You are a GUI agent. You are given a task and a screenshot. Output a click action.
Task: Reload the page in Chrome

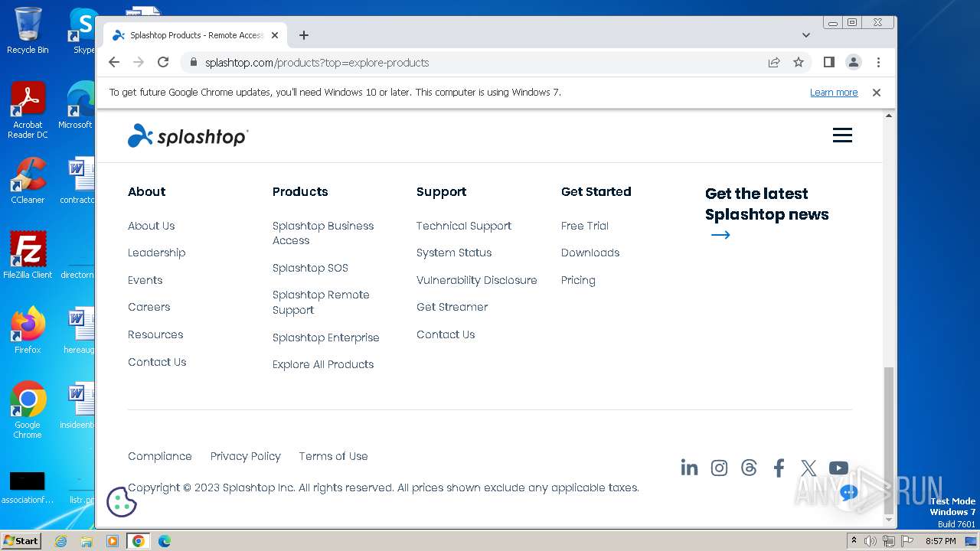pos(163,62)
